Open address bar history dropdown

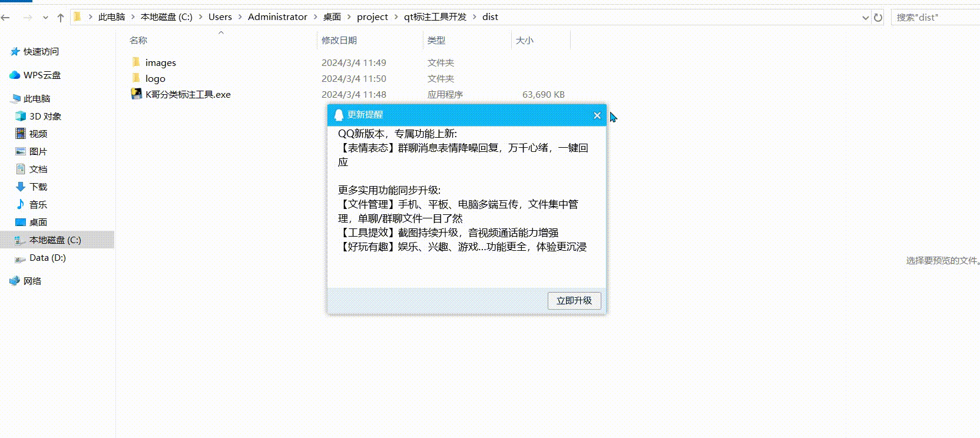click(x=865, y=18)
